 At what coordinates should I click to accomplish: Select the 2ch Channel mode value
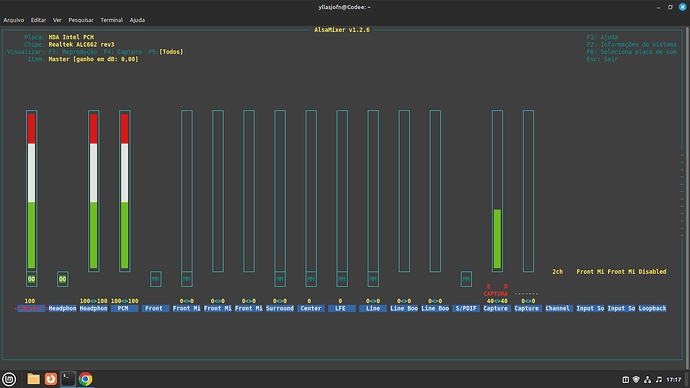click(558, 271)
